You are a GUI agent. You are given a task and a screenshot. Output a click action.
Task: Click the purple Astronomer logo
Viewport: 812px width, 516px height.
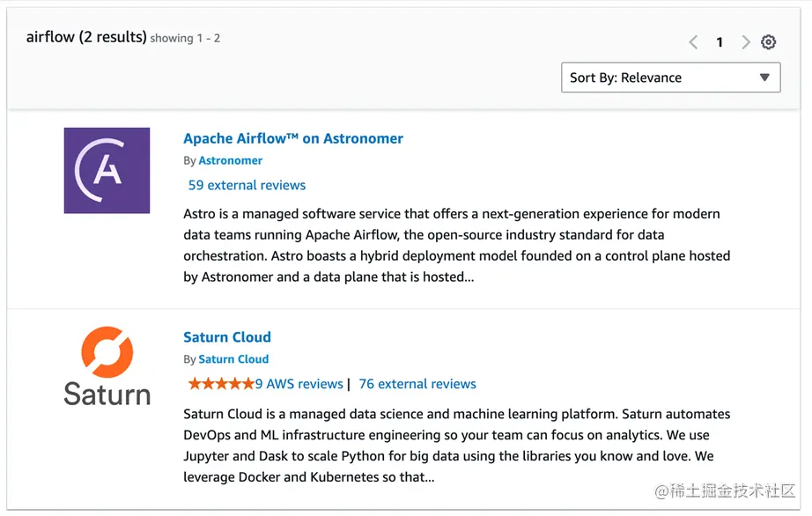(x=107, y=170)
